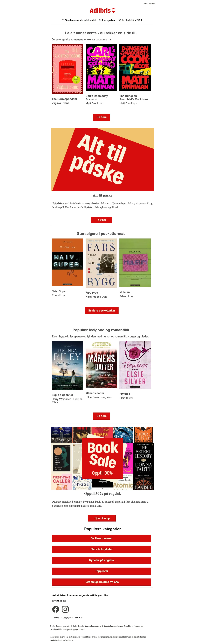Click the Gjør et kupp button

[x=102, y=518]
